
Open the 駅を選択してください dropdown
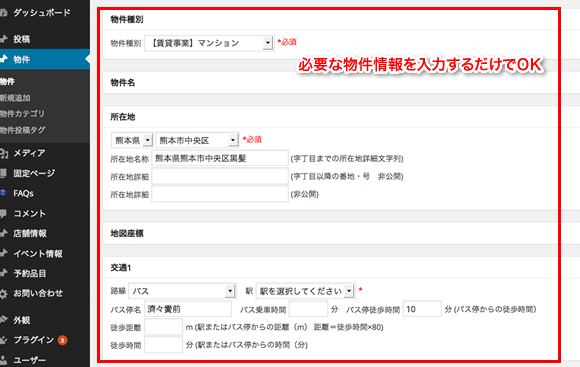pos(306,291)
